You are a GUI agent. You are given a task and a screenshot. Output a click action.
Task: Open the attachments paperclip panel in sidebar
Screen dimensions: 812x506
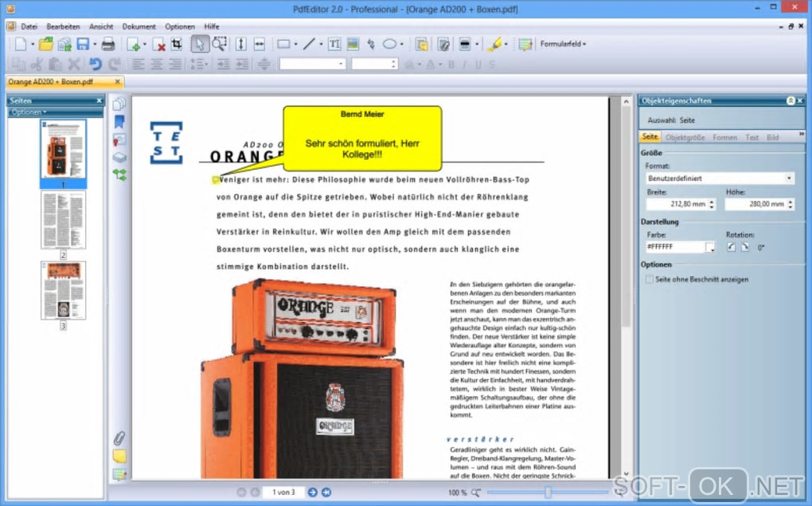[x=119, y=438]
